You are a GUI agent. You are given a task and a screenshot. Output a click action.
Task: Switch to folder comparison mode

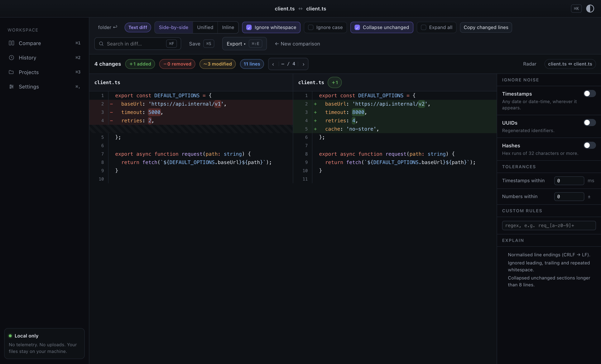click(x=107, y=27)
